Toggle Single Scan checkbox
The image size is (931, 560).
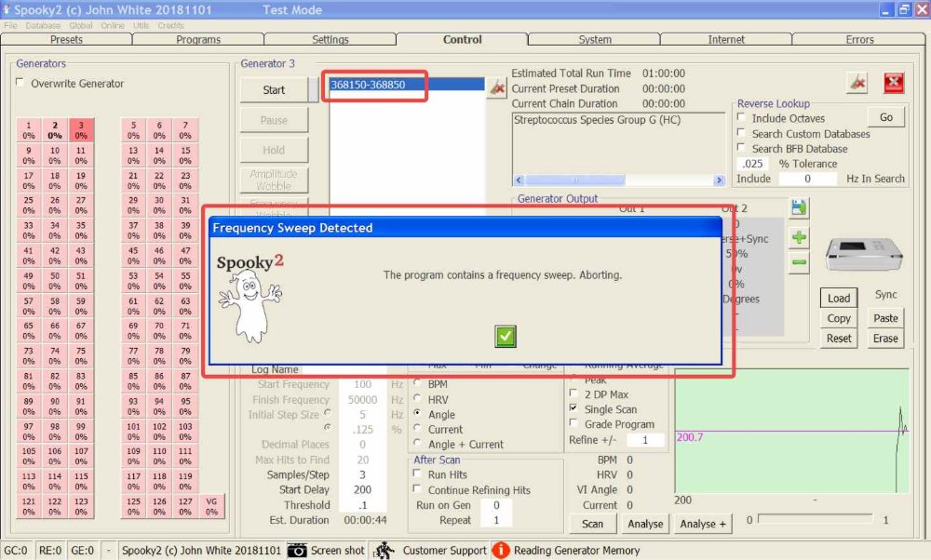pos(573,408)
